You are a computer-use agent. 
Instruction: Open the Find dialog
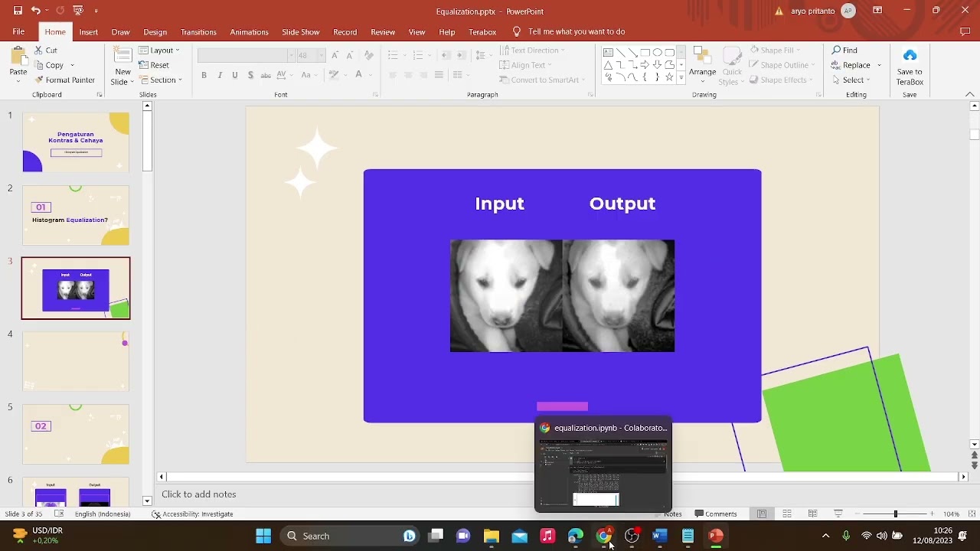click(x=845, y=50)
